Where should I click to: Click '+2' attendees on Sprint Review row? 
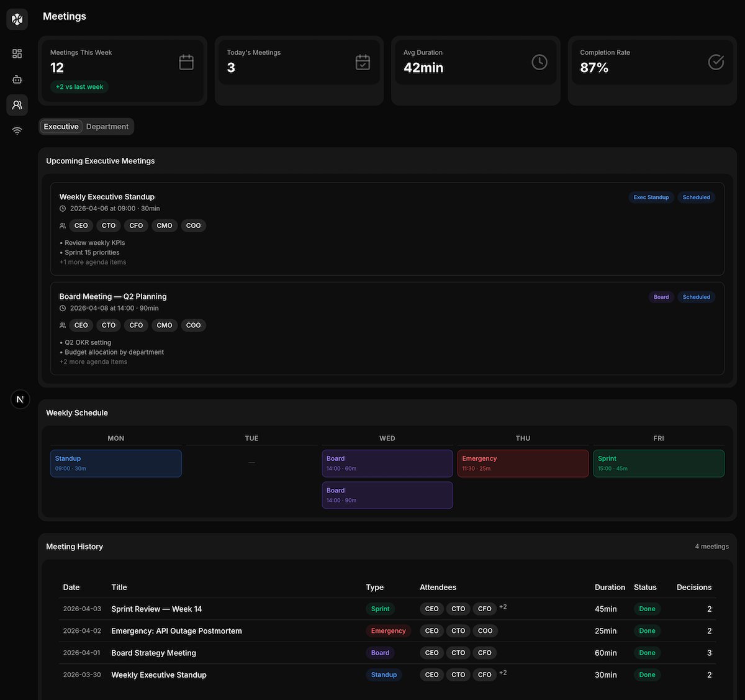[x=503, y=607]
